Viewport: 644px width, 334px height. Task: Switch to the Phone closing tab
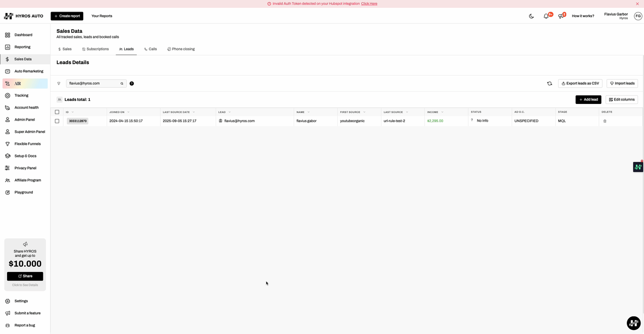(x=181, y=49)
